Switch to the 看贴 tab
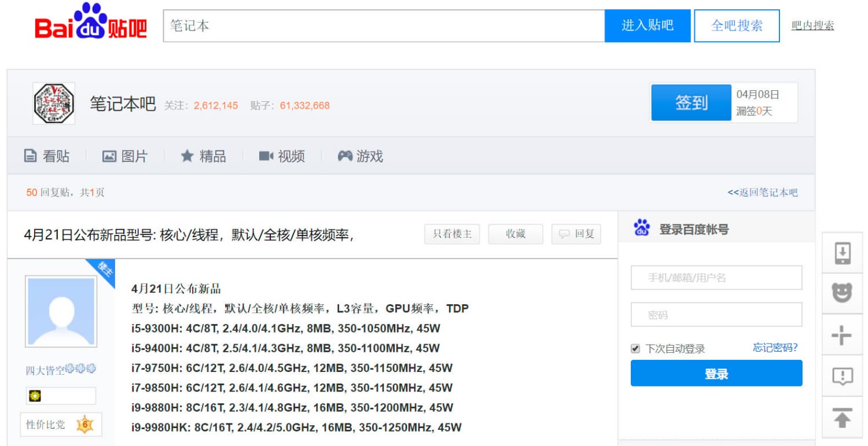 coord(47,156)
